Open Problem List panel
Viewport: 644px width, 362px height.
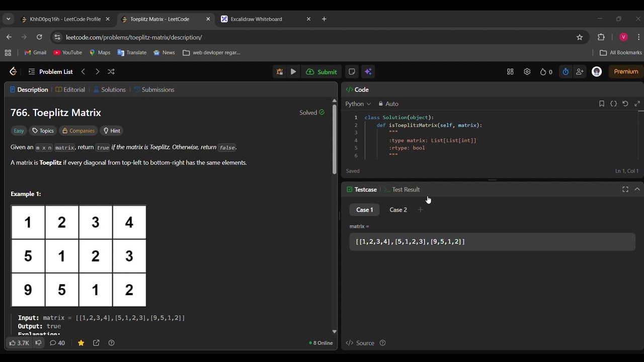tap(51, 71)
